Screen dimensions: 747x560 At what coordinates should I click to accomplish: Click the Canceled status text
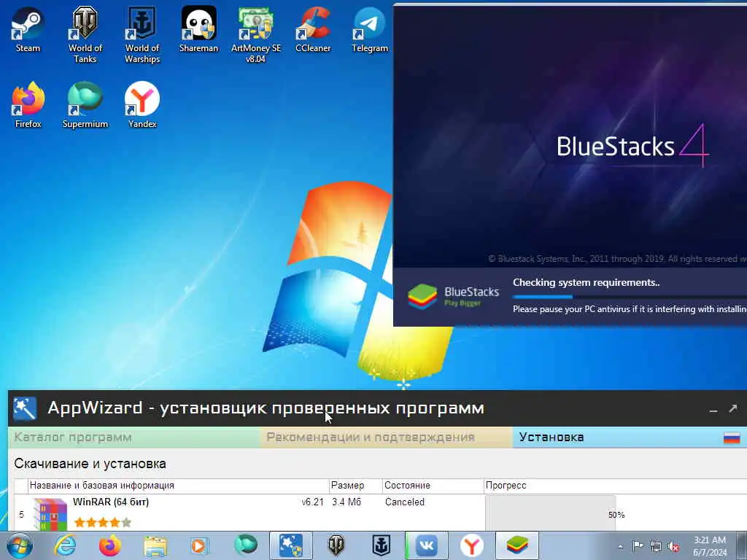(x=404, y=502)
